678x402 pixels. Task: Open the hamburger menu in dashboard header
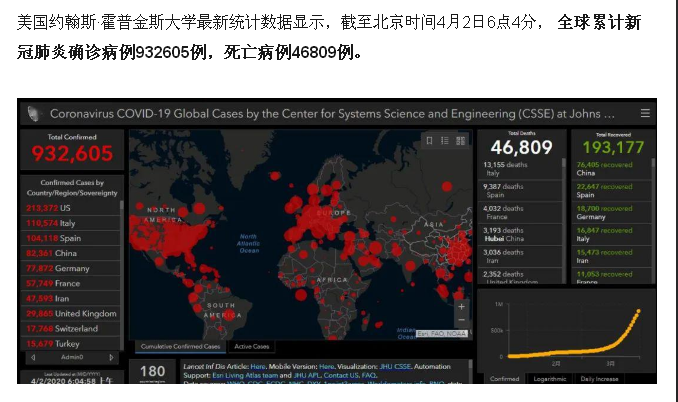[x=645, y=113]
